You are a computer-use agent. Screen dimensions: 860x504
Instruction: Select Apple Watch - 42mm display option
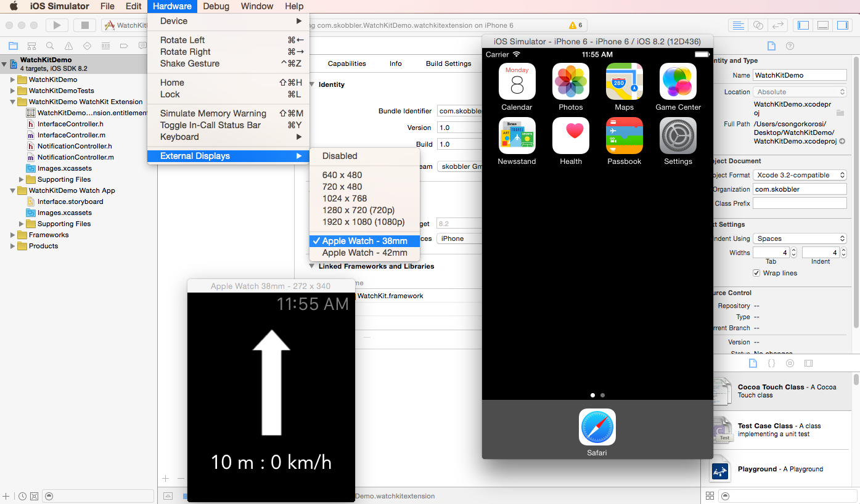[364, 253]
